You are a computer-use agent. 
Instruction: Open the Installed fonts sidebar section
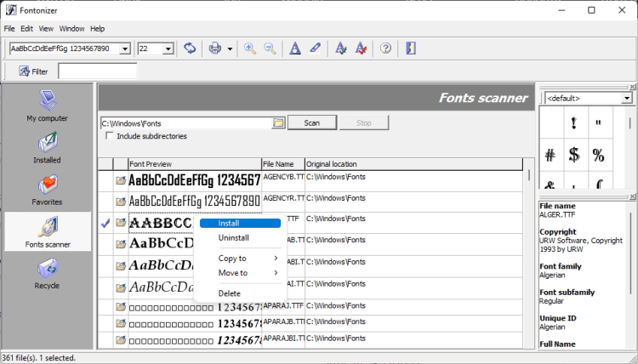(47, 148)
